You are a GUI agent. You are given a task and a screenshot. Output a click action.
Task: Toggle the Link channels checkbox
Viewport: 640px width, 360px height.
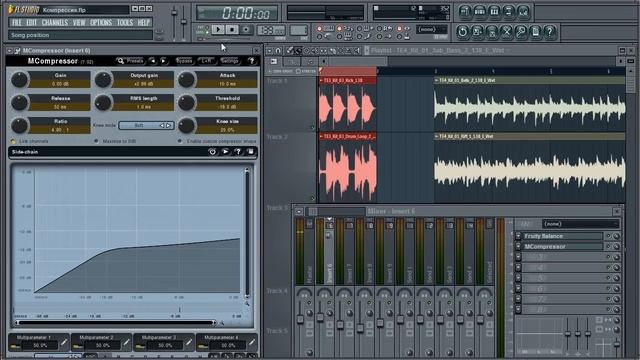(13, 141)
